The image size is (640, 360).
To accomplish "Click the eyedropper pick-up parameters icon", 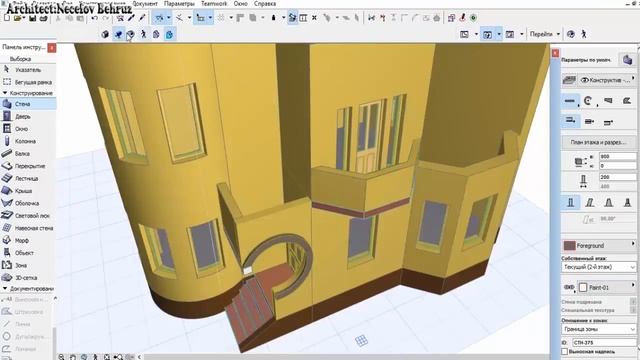I will (131, 18).
